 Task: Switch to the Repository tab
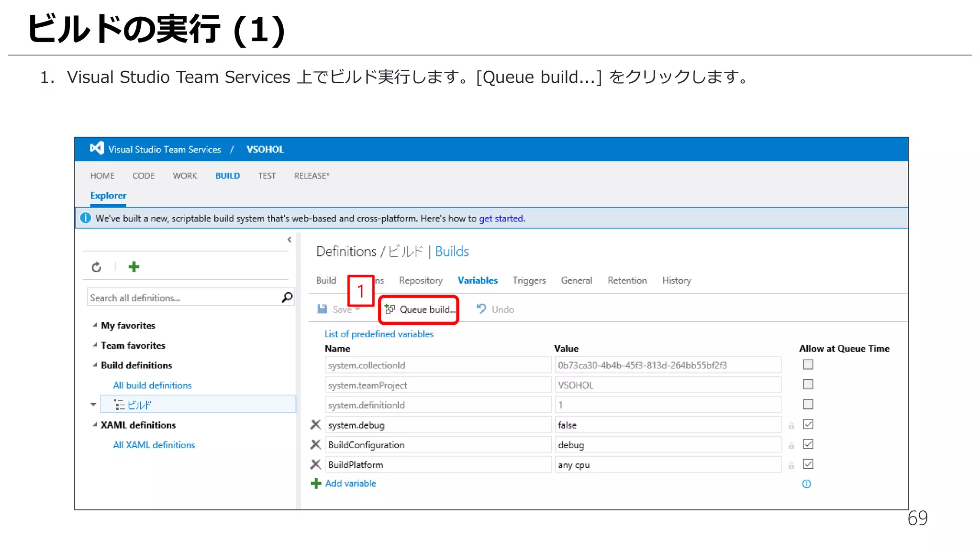[x=421, y=280]
